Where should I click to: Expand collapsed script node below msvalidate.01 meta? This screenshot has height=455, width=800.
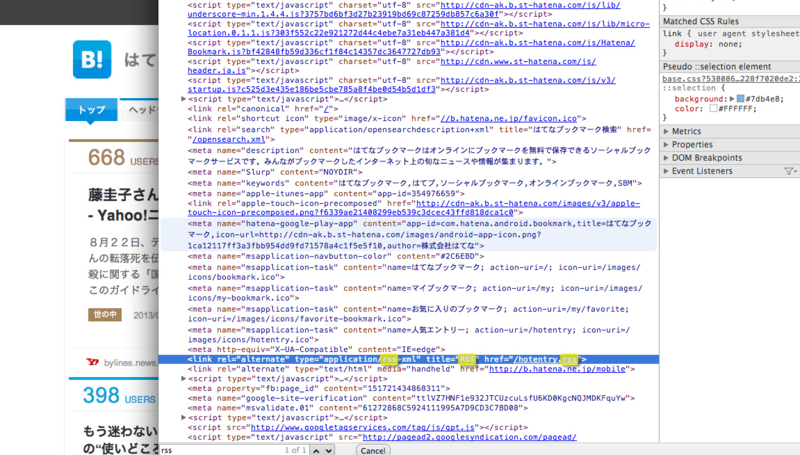[183, 417]
